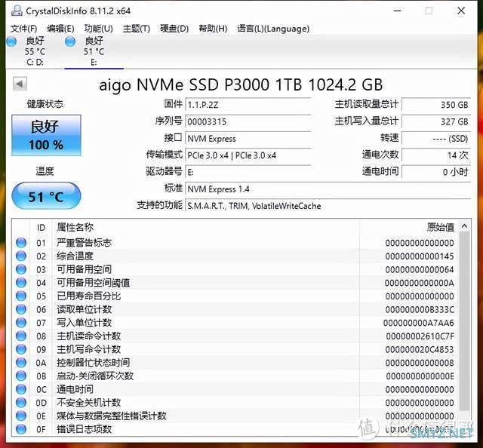This screenshot has width=483, height=448.
Task: Click the 原始值 column header
Action: coord(441,228)
